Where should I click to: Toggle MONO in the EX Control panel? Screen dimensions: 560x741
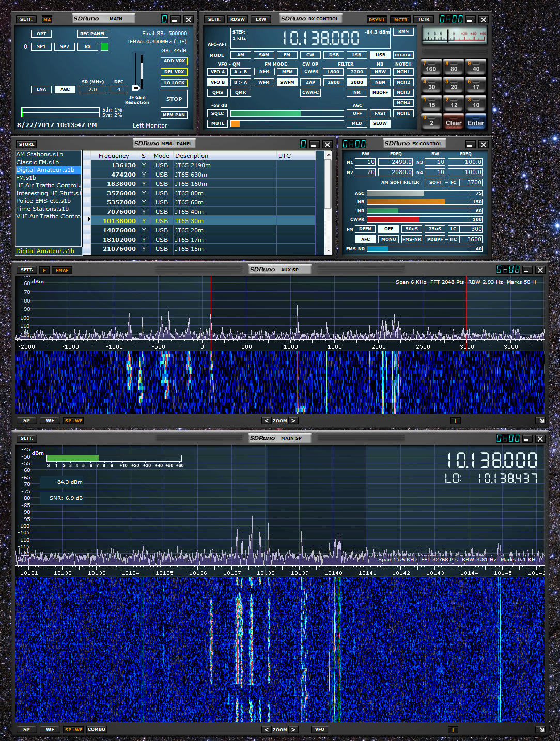(388, 239)
